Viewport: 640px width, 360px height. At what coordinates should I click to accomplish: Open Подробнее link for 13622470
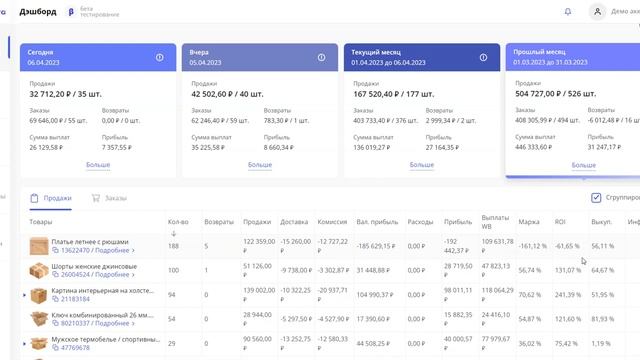tap(112, 250)
